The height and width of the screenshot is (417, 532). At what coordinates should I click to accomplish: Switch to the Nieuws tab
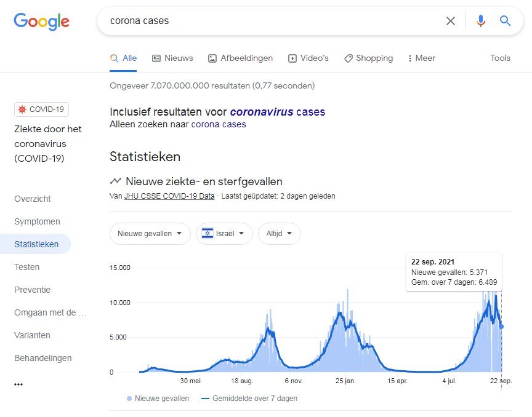[x=172, y=58]
